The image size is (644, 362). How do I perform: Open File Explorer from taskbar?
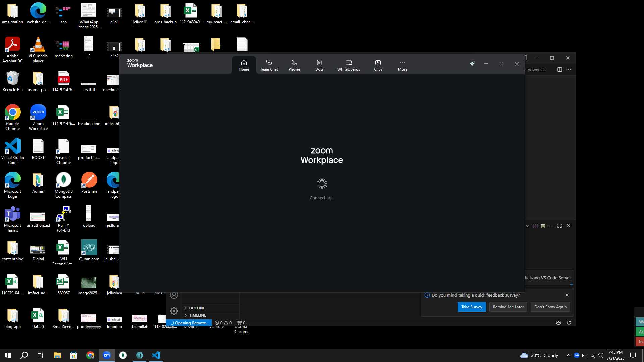click(57, 355)
